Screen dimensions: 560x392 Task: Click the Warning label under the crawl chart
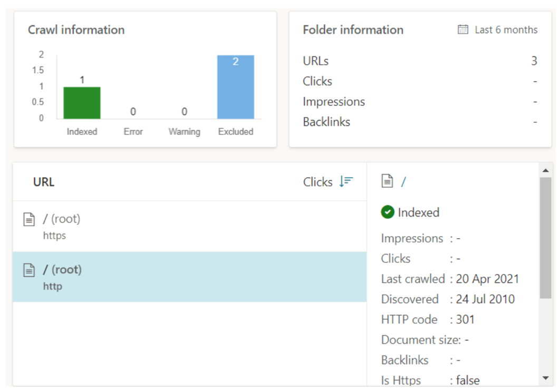pyautogui.click(x=184, y=132)
